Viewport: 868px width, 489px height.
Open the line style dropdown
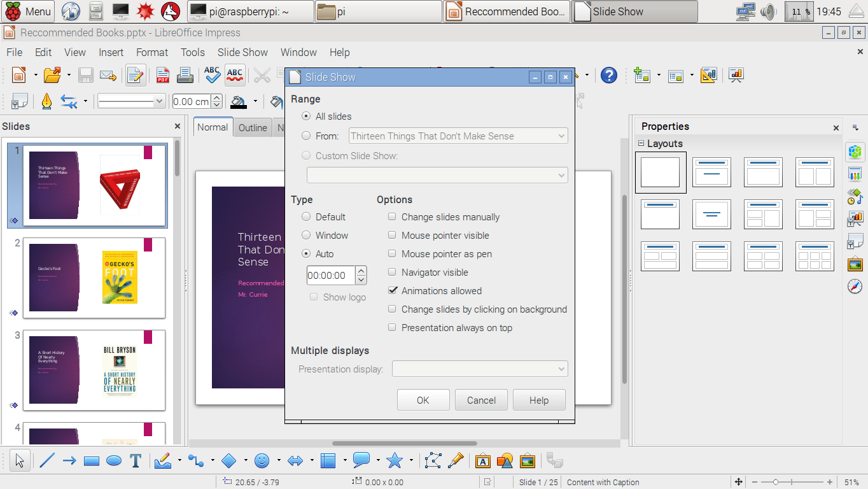(131, 101)
